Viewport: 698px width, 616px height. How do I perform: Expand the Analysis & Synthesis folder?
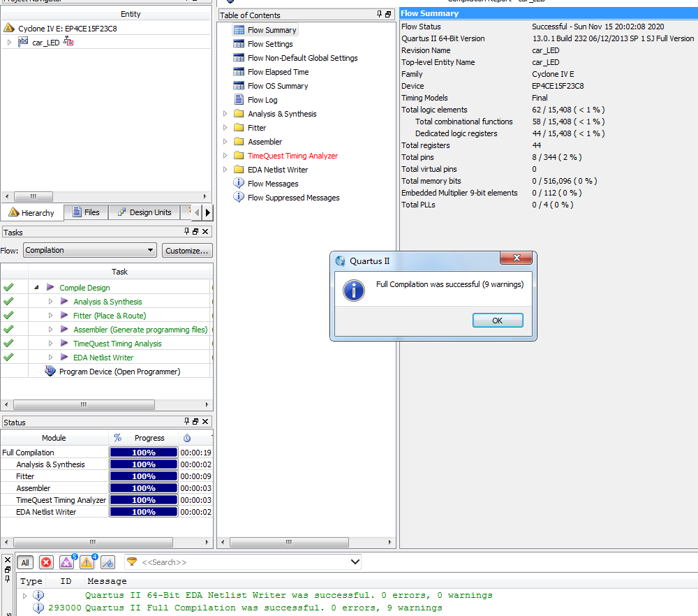225,114
